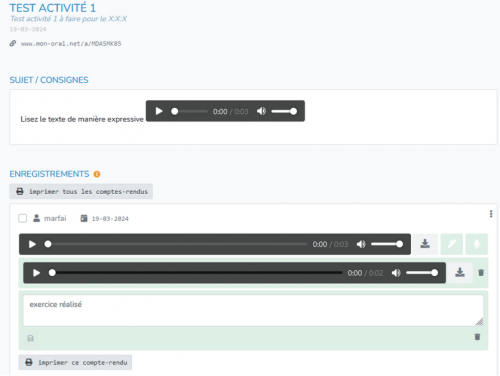Adjust volume slider on marfai's recording
Viewport: 500px width, 376px height.
coord(387,244)
